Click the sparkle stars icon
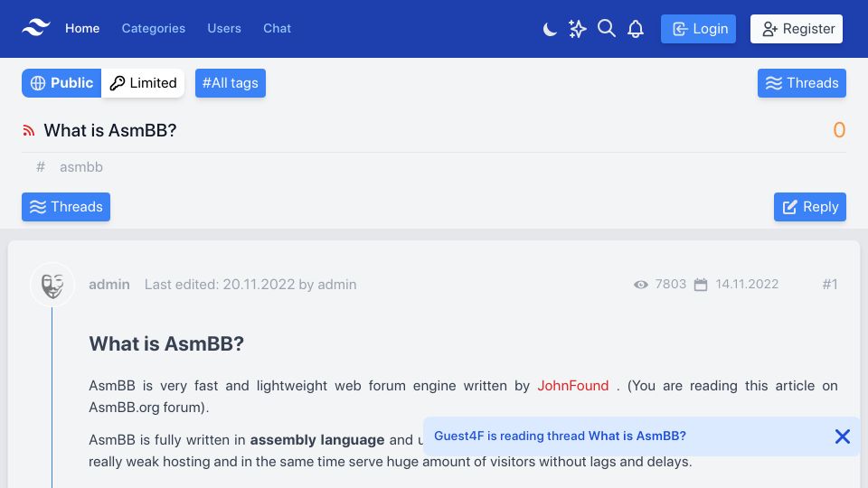The image size is (868, 488). pos(578,29)
